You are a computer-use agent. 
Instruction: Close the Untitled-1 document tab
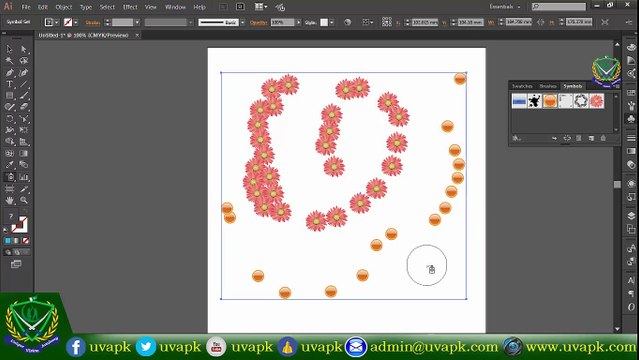[x=137, y=35]
